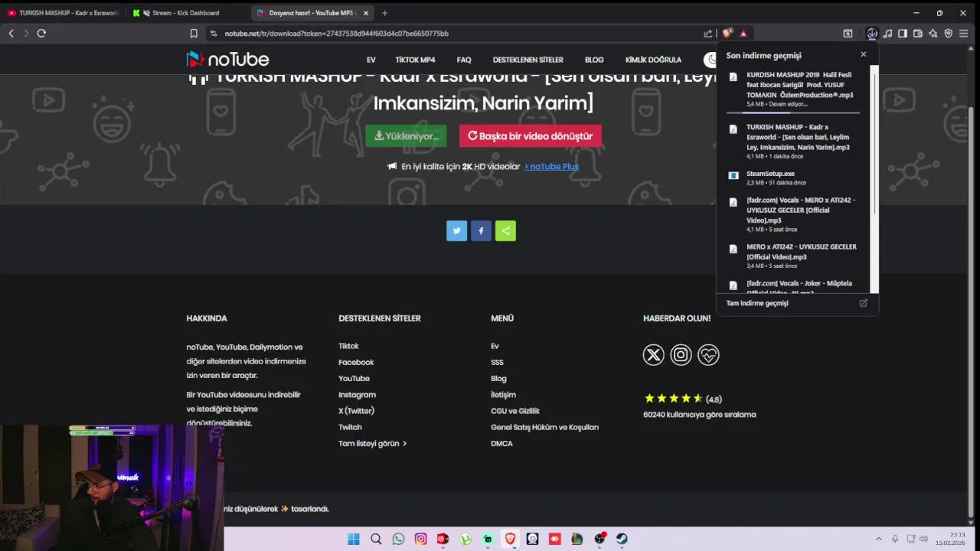Open KİMLİK DOĞRULA in the top menu

pos(653,60)
